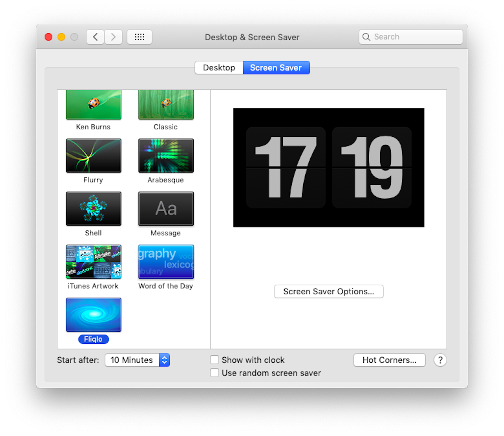Enable Use random screen saver

[x=215, y=373]
